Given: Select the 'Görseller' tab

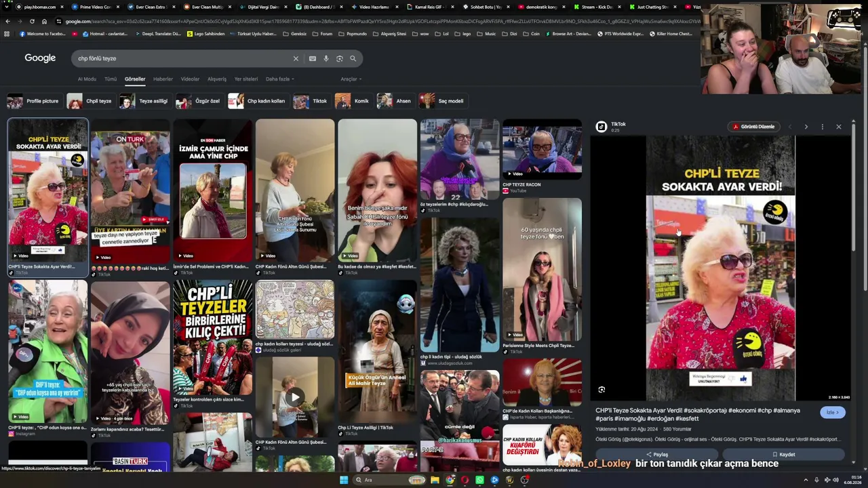Looking at the screenshot, I should click(x=135, y=79).
